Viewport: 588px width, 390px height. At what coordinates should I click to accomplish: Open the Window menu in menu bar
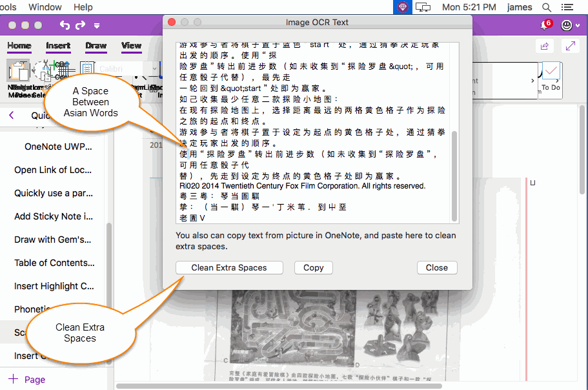pyautogui.click(x=45, y=7)
